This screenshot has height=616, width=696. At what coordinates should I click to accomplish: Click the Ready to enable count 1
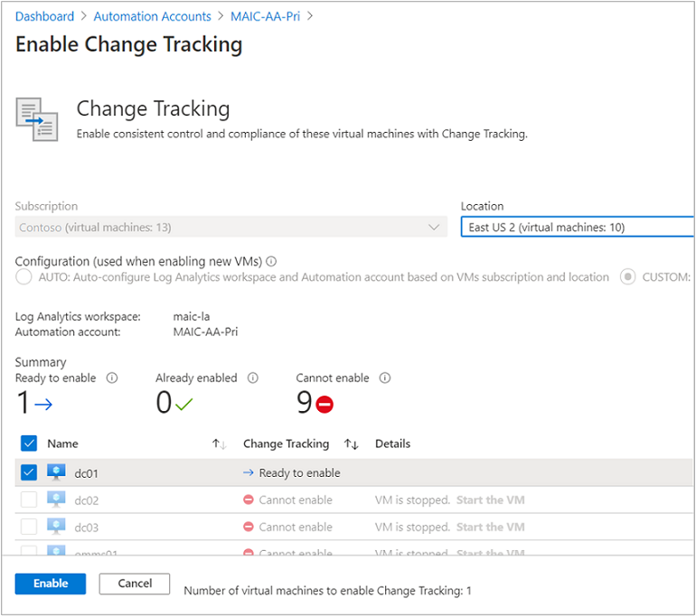click(x=24, y=403)
